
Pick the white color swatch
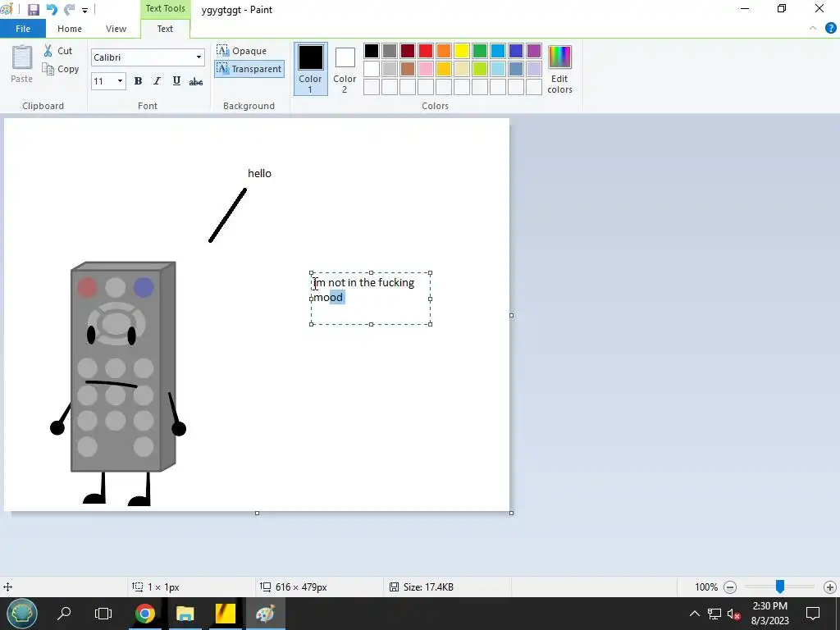[372, 69]
